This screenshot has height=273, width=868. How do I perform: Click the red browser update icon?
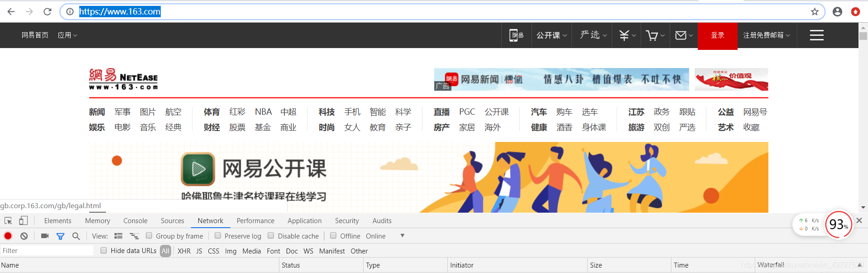pos(855,12)
